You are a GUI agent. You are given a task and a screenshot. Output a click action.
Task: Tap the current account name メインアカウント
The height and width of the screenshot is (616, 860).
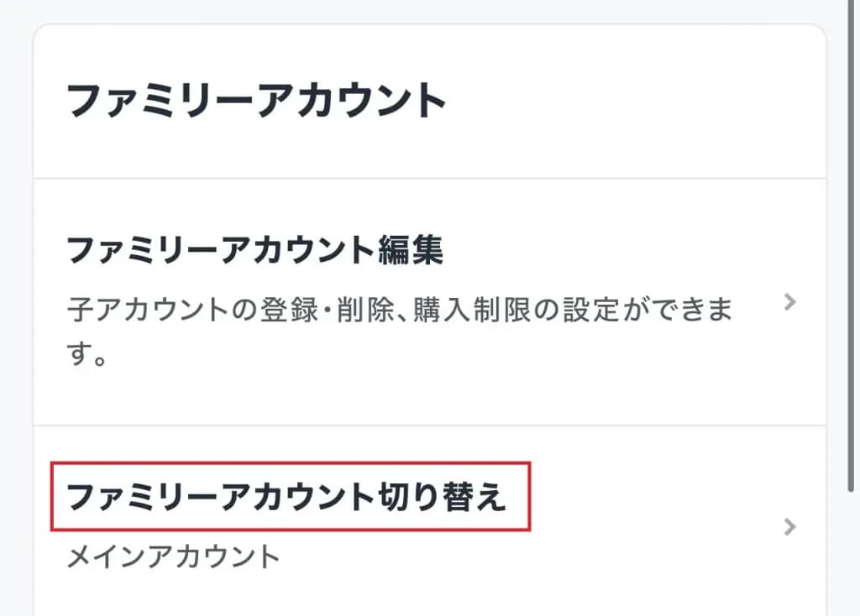pyautogui.click(x=173, y=556)
